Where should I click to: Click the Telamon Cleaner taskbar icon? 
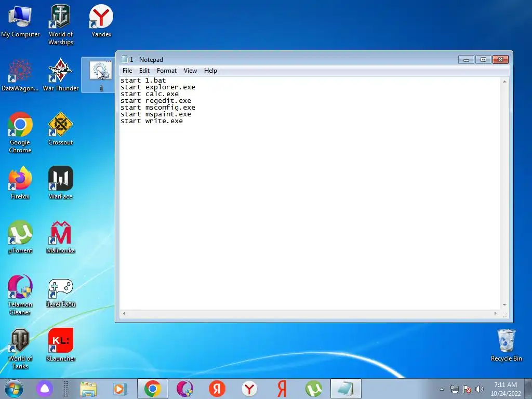(185, 389)
